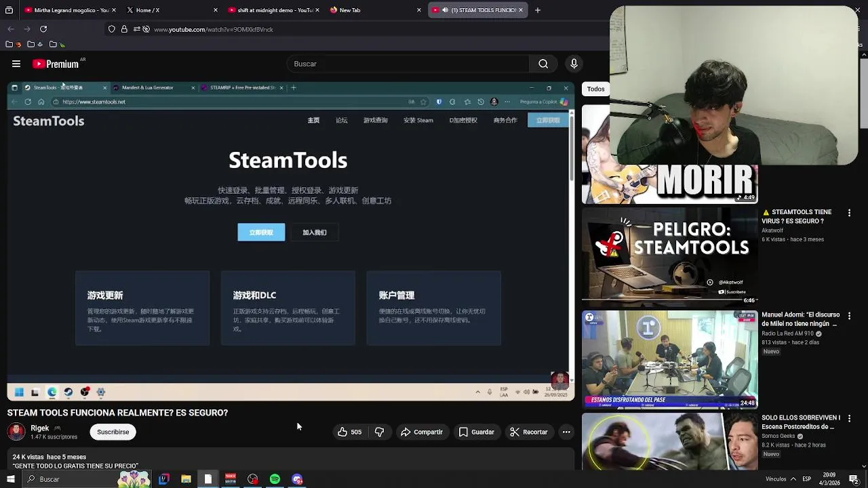Open File Explorer from the taskbar
Image resolution: width=868 pixels, height=488 pixels.
click(x=186, y=479)
